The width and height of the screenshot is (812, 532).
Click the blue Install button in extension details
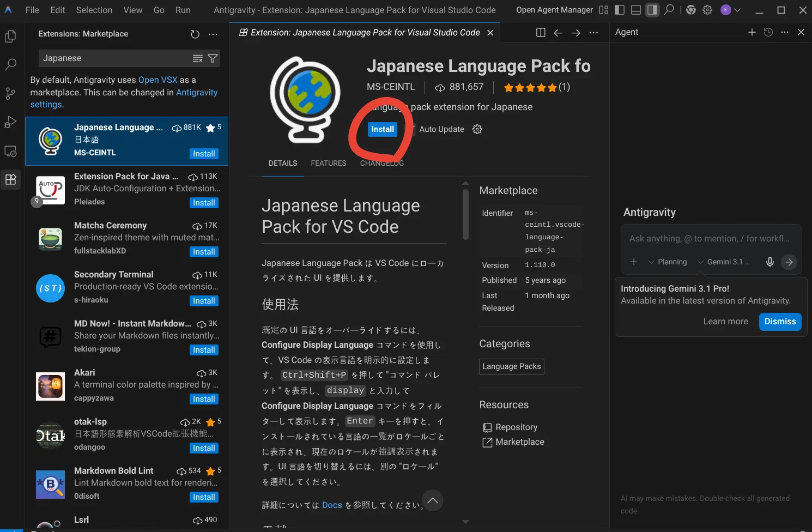(x=383, y=129)
